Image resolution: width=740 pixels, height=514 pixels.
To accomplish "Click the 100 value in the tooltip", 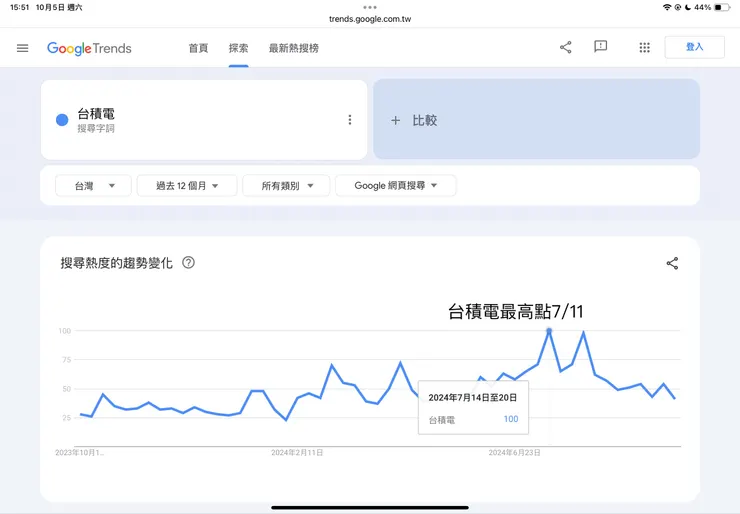I will pos(511,419).
